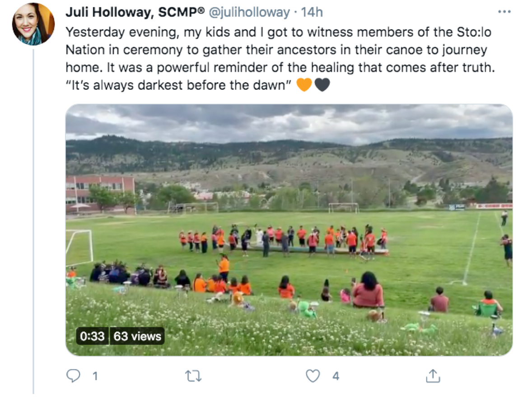This screenshot has height=408, width=532.
Task: Retweet Juli Holloway's post
Action: click(x=193, y=376)
